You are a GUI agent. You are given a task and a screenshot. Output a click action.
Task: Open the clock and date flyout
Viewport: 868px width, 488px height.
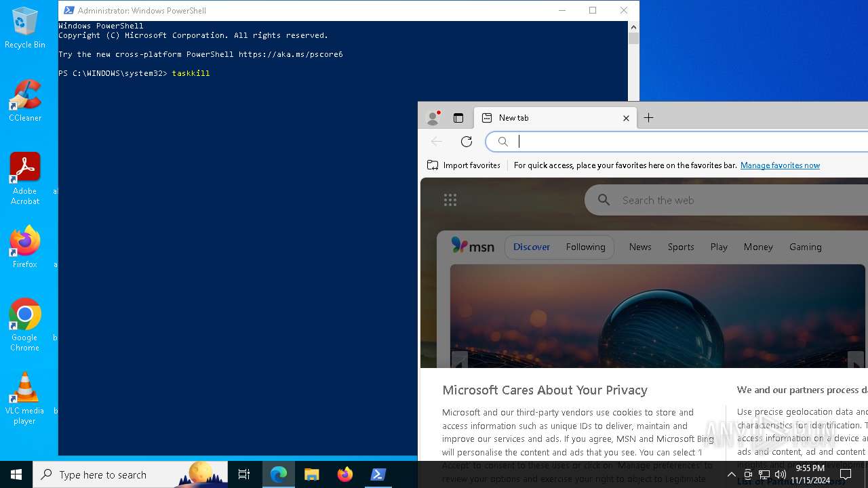coord(810,474)
